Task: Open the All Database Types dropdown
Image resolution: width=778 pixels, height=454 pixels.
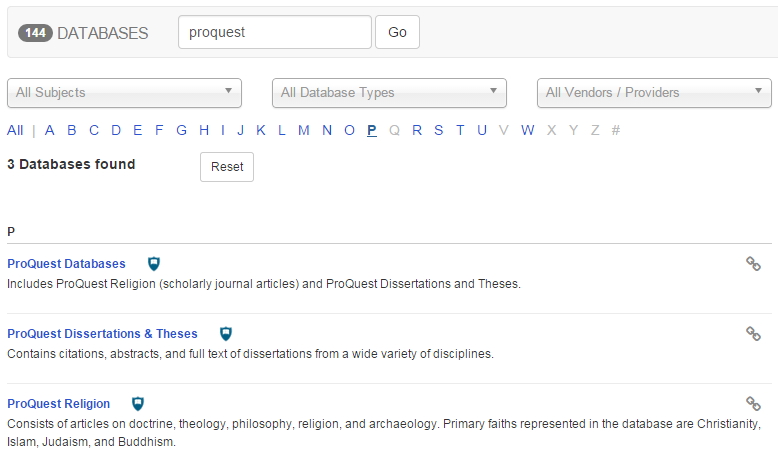Action: click(x=389, y=93)
